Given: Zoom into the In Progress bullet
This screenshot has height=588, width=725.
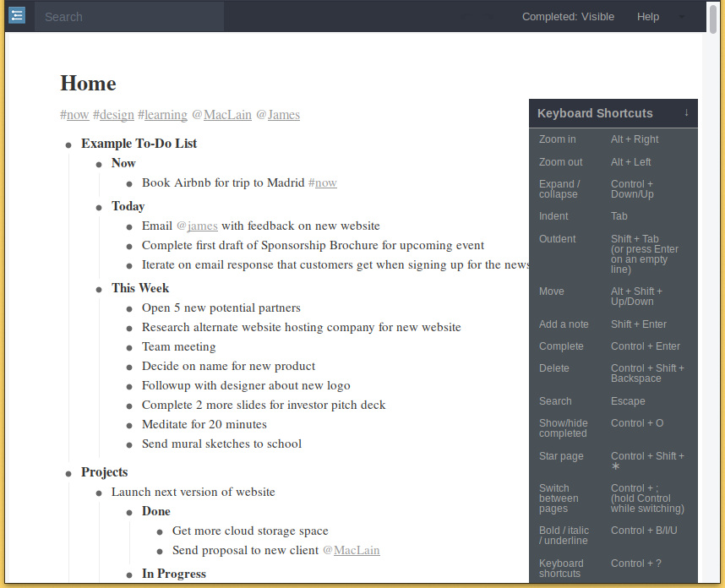Looking at the screenshot, I should pos(128,574).
